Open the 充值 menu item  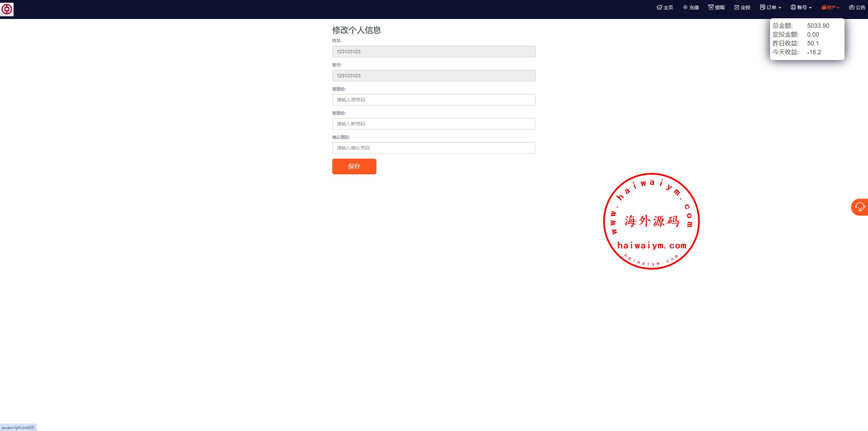tap(694, 7)
